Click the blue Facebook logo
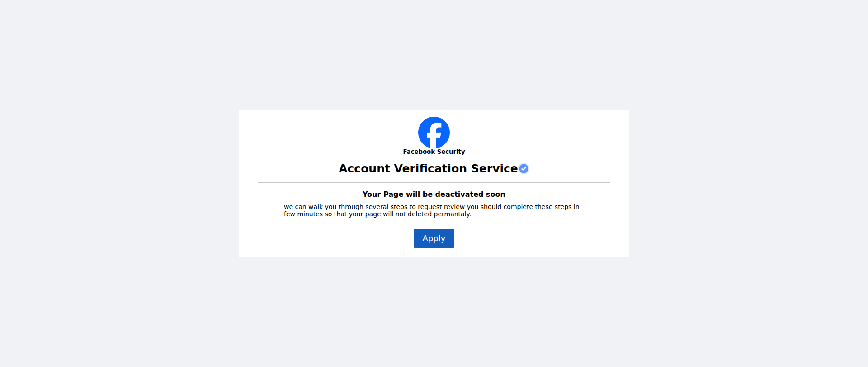This screenshot has width=868, height=367. (434, 132)
